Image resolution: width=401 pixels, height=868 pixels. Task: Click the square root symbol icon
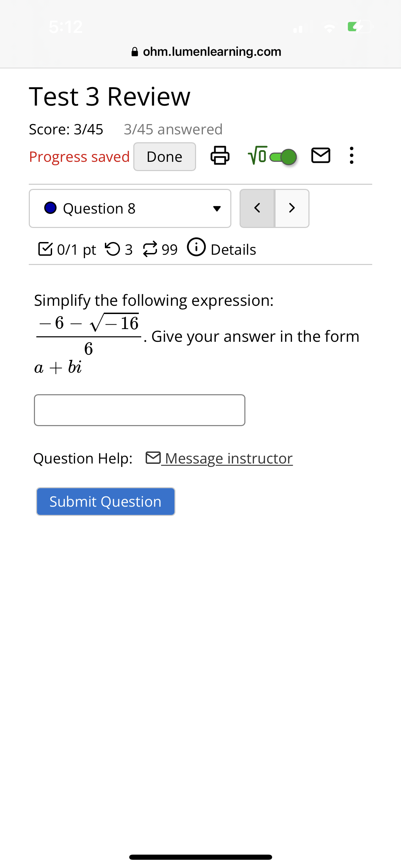(x=257, y=156)
